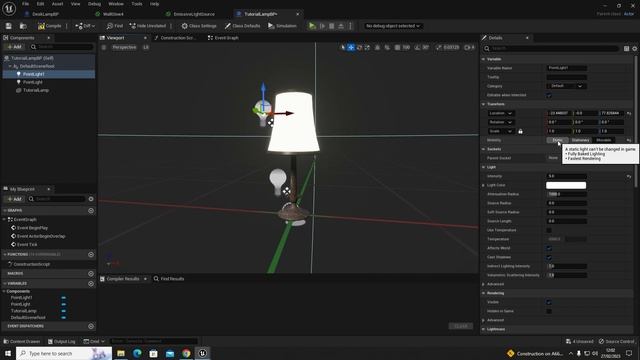
Task: Click the Frame skip icon
Action: click(x=322, y=26)
